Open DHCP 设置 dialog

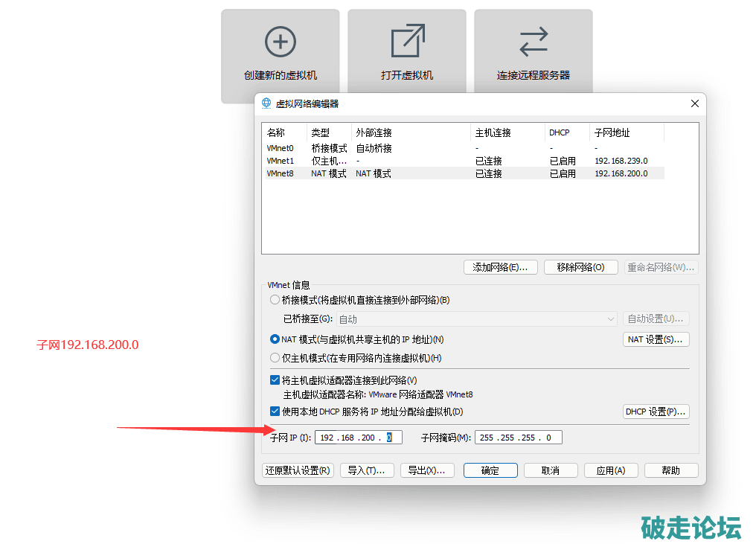point(656,412)
